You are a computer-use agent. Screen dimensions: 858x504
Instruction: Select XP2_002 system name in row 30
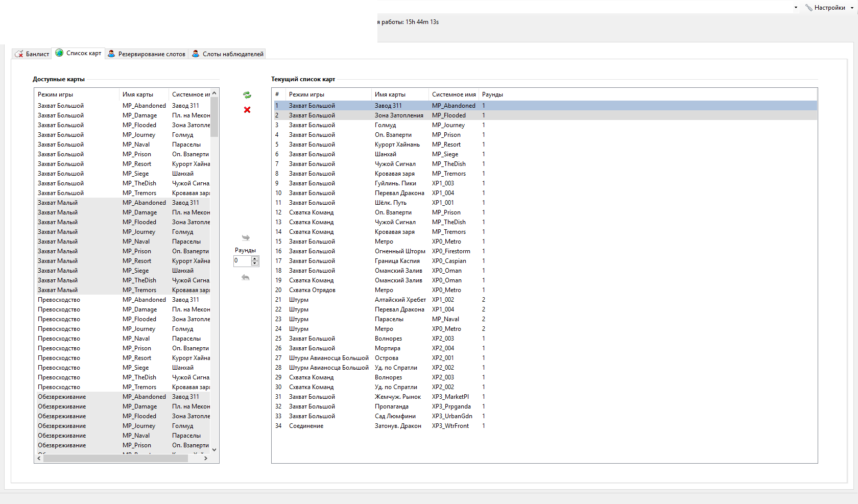click(443, 387)
